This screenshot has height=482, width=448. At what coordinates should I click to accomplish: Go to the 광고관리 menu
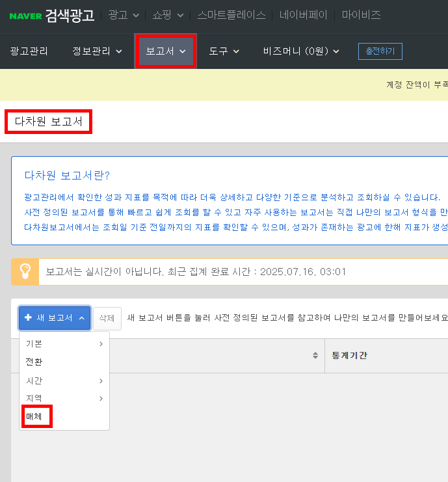(x=29, y=51)
